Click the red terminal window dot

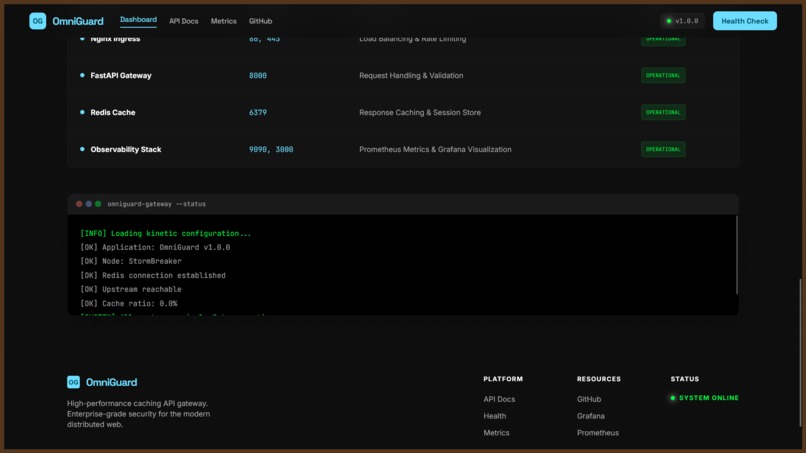[x=79, y=204]
